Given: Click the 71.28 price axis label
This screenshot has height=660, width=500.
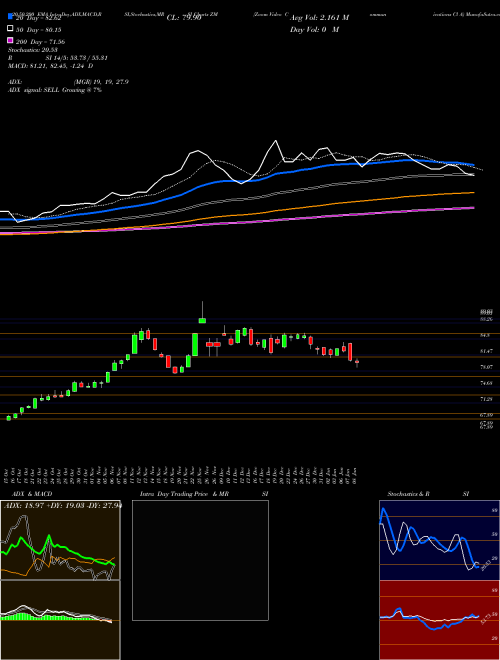Looking at the screenshot, I should (x=486, y=399).
